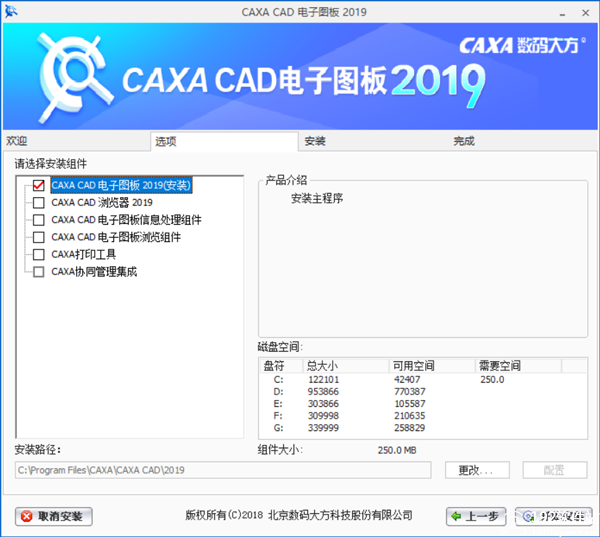
Task: Minimize the installer window
Action: click(x=562, y=13)
